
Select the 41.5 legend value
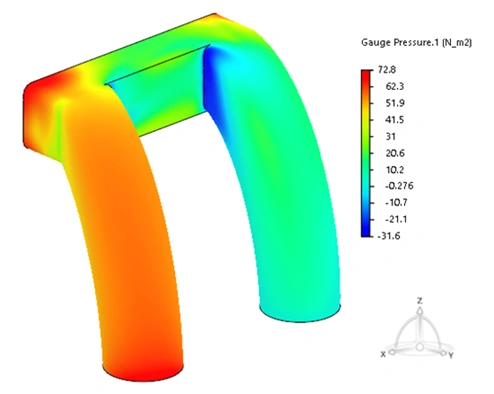[x=395, y=120]
